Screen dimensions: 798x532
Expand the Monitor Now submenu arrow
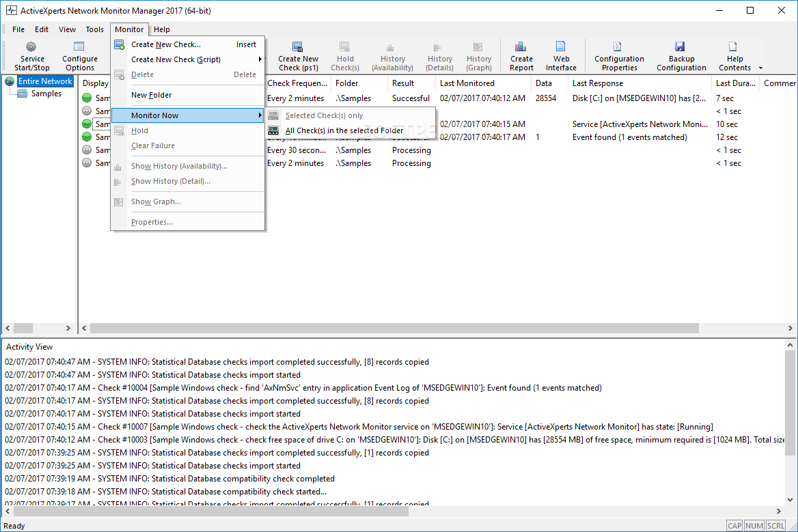click(x=260, y=115)
